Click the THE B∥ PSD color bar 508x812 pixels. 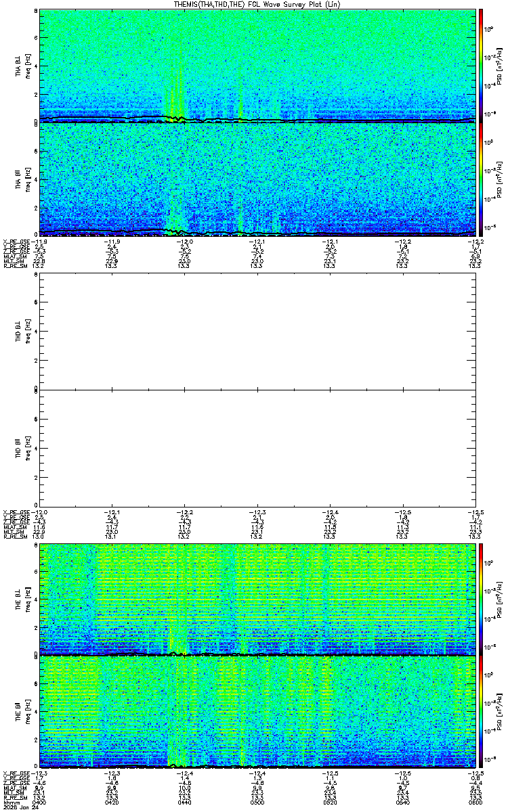(x=481, y=713)
